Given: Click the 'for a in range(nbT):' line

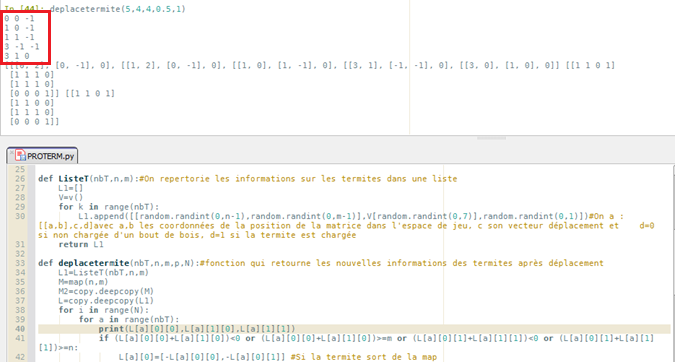Looking at the screenshot, I should (x=129, y=319).
